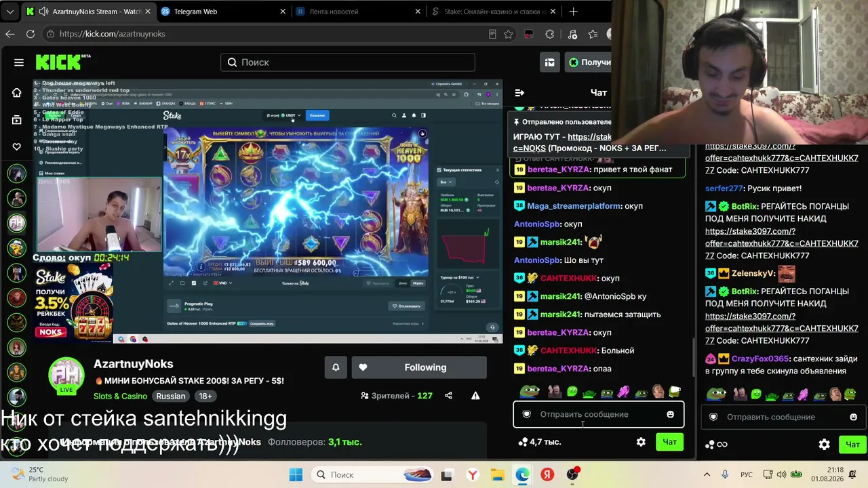Click the second chat message input field
Viewport: 868px width, 488px height.
coord(783,417)
